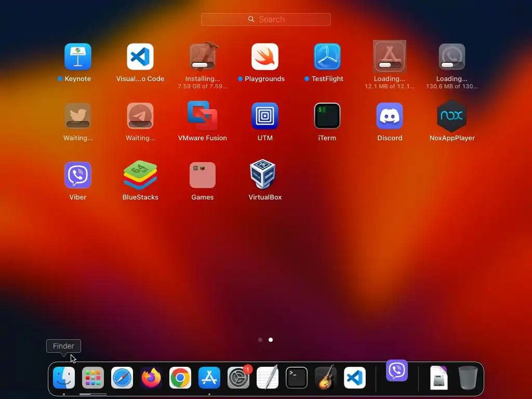Click the Installing Xcode icon
Image resolution: width=532 pixels, height=399 pixels.
[x=203, y=57]
